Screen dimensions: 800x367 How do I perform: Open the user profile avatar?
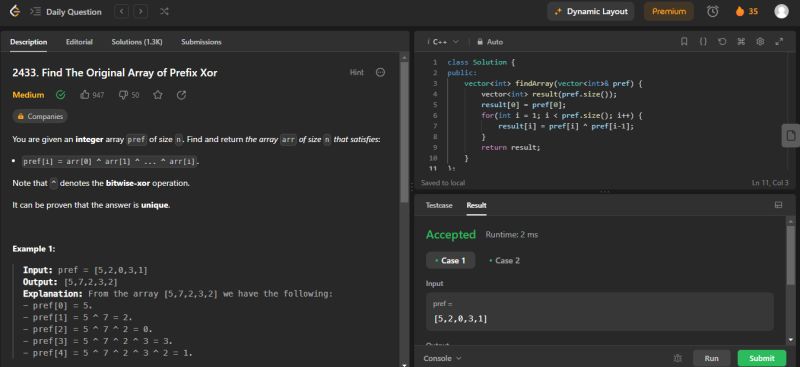tap(781, 11)
